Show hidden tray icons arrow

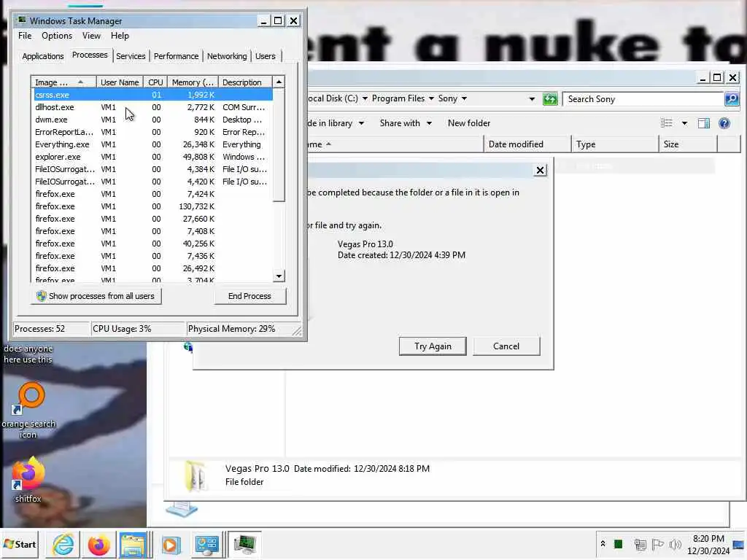point(603,544)
